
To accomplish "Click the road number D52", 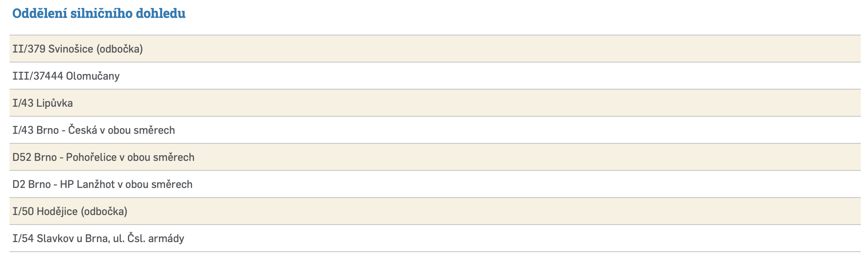I will pyautogui.click(x=22, y=157).
